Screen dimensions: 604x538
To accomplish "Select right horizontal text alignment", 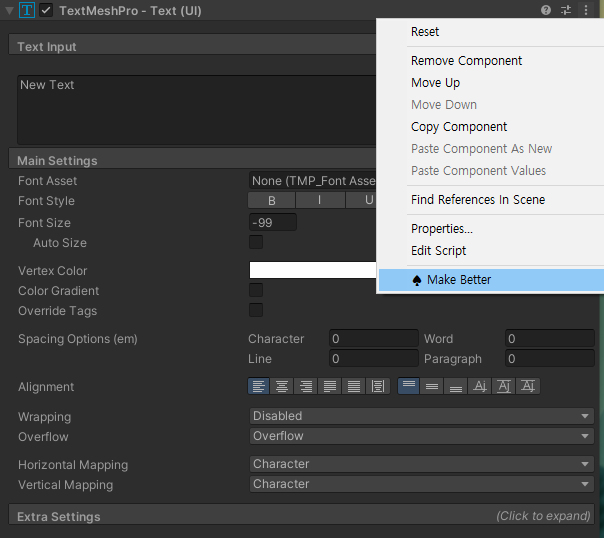I will [306, 386].
